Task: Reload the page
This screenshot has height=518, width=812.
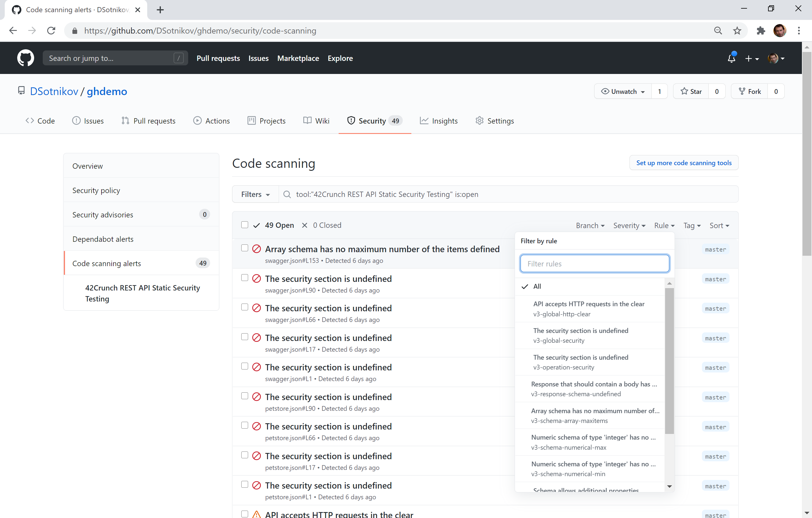Action: (51, 31)
